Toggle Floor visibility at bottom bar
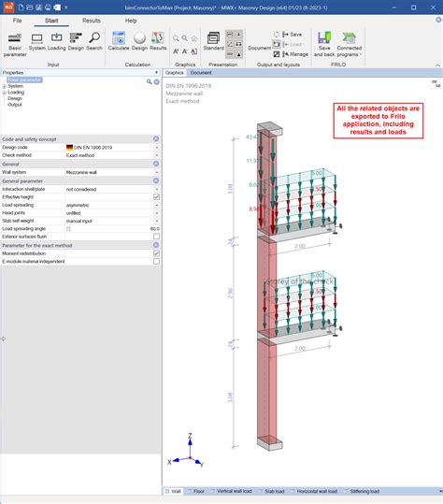This screenshot has width=443, height=504. click(x=195, y=491)
